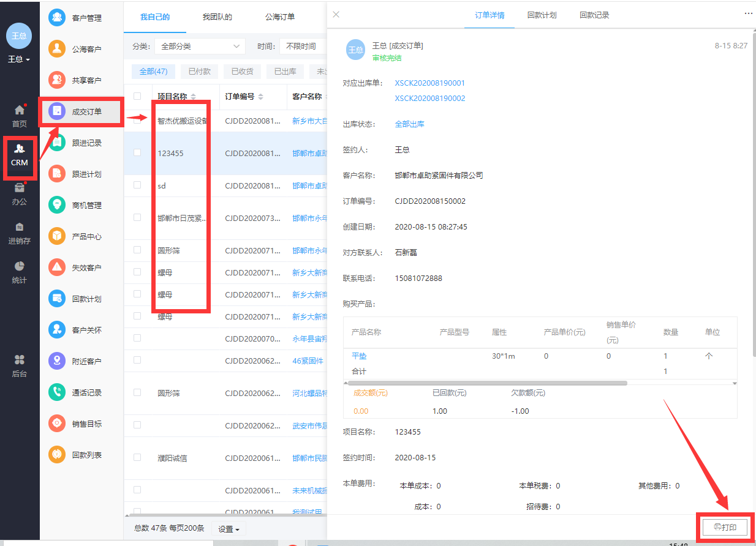Viewport: 756px width, 546px height.
Task: Open 产品中心 product center icon
Action: click(x=57, y=236)
